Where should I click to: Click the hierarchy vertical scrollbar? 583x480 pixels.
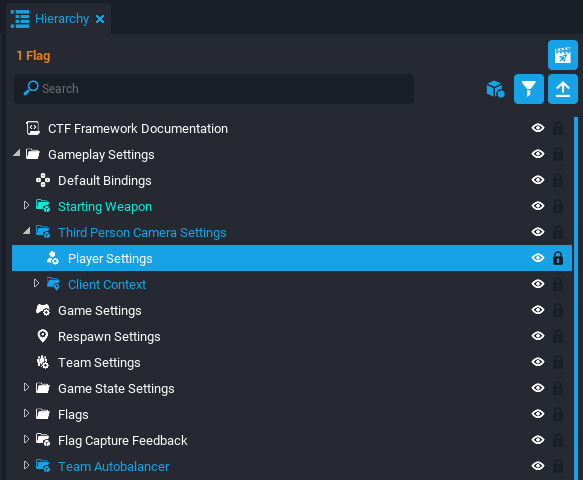pyautogui.click(x=576, y=298)
